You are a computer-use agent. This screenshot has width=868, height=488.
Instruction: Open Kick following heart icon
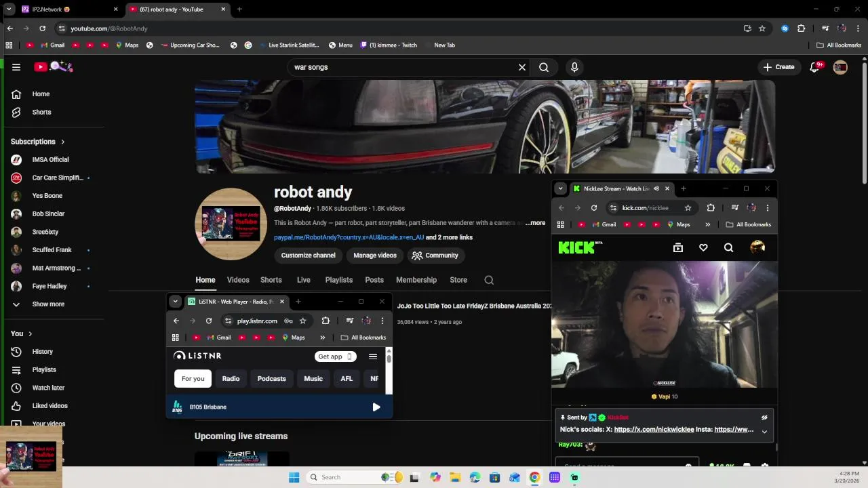[703, 248]
